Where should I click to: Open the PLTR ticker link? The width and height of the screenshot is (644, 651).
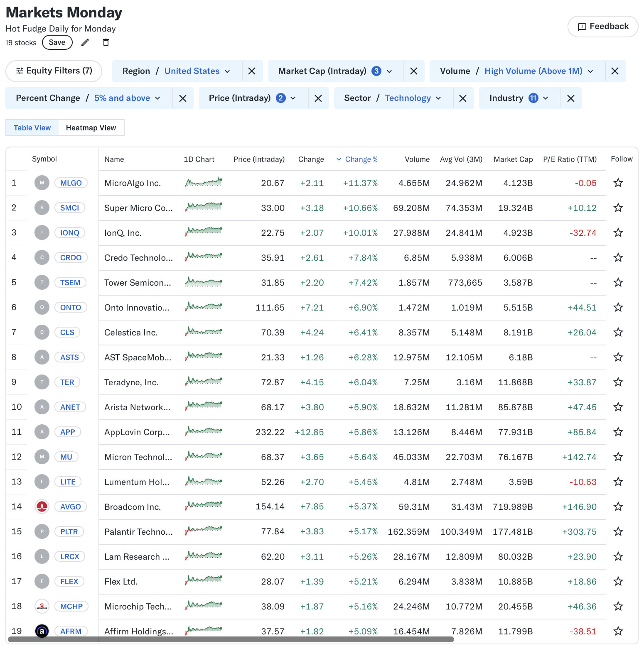click(69, 532)
